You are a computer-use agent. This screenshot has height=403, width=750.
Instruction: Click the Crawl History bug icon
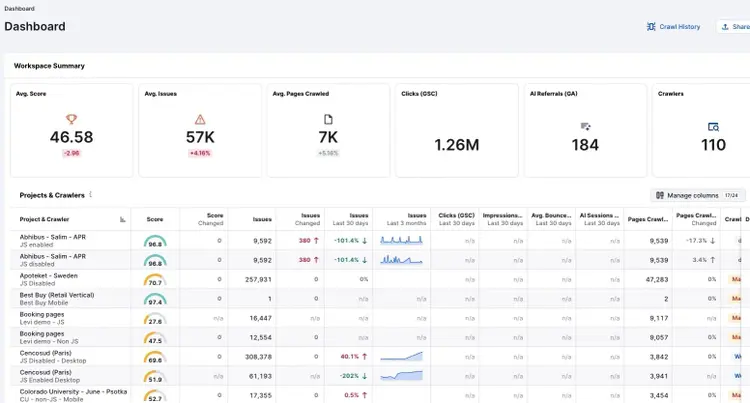point(651,27)
